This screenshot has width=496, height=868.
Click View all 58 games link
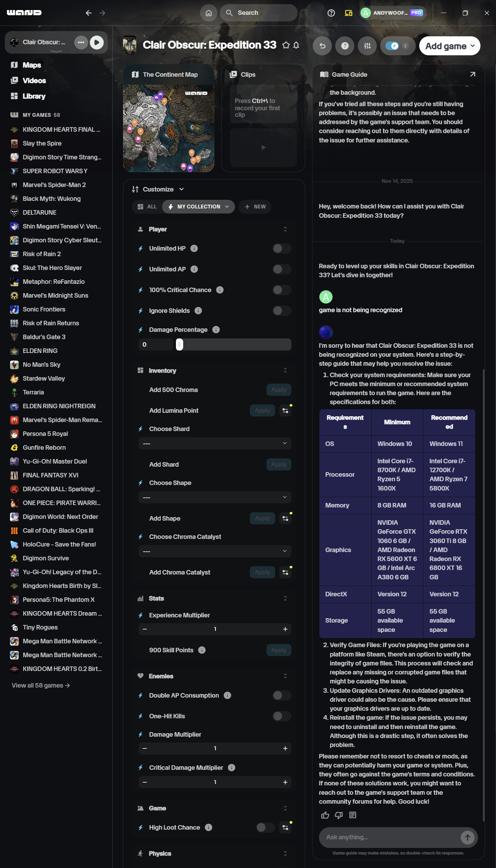pyautogui.click(x=41, y=685)
